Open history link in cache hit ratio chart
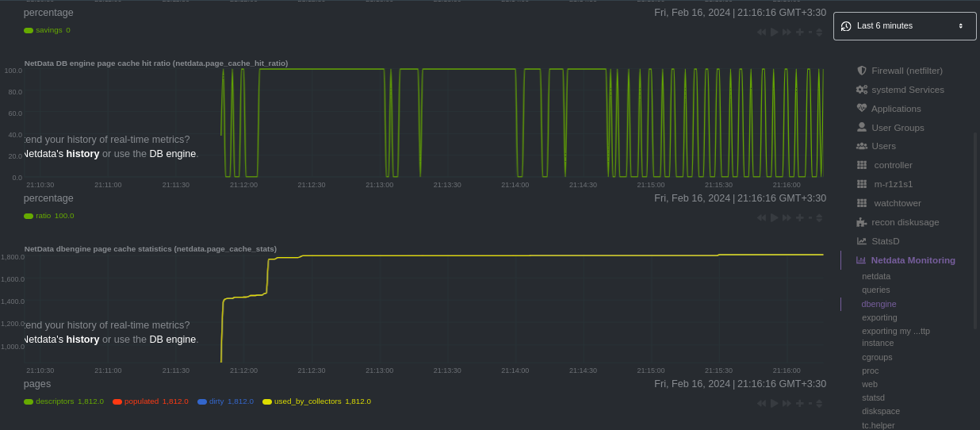This screenshot has height=430, width=980. pos(82,154)
